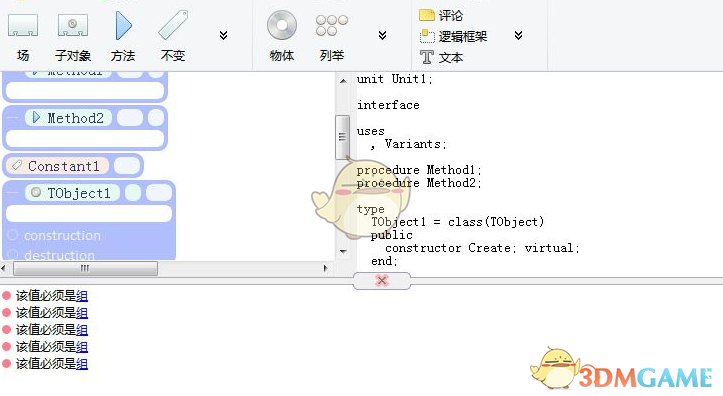Toggle the construction radio option
Viewport: 723px width, 396px height.
pyautogui.click(x=12, y=235)
